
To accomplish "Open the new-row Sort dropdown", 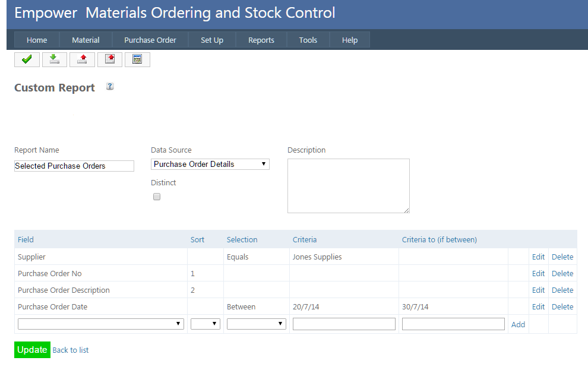I will (205, 324).
